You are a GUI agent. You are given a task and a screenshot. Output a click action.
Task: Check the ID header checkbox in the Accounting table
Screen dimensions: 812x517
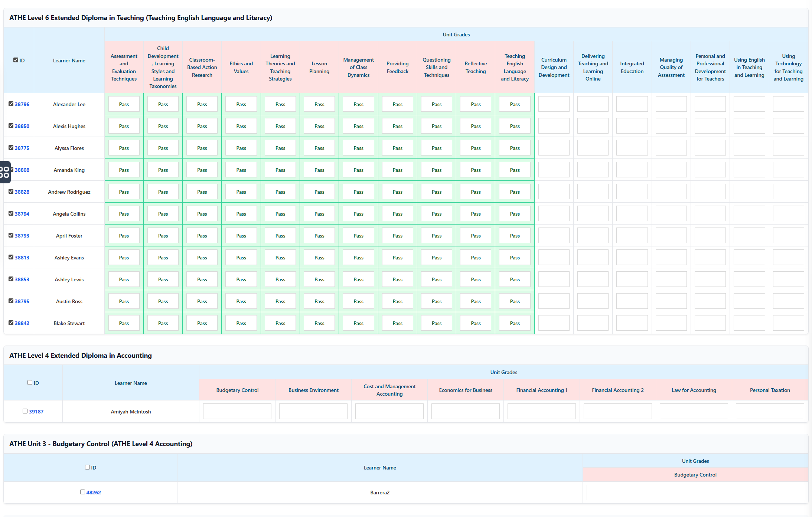tap(29, 382)
